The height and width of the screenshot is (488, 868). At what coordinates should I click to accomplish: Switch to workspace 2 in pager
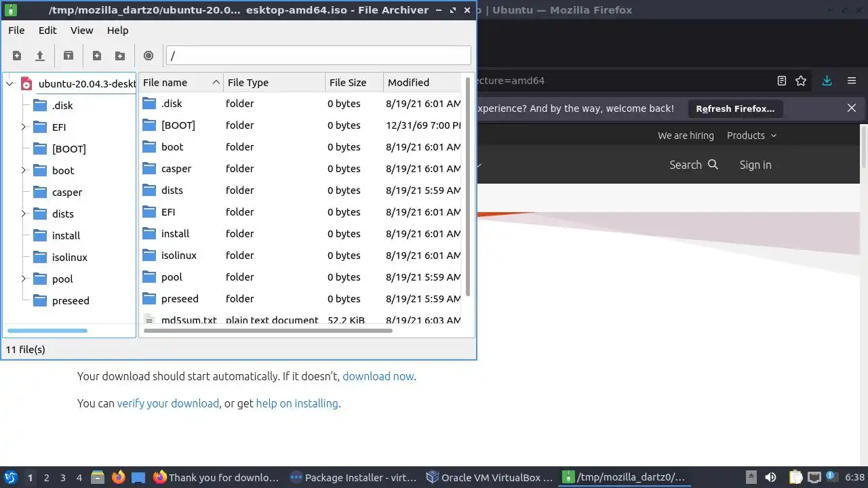47,478
